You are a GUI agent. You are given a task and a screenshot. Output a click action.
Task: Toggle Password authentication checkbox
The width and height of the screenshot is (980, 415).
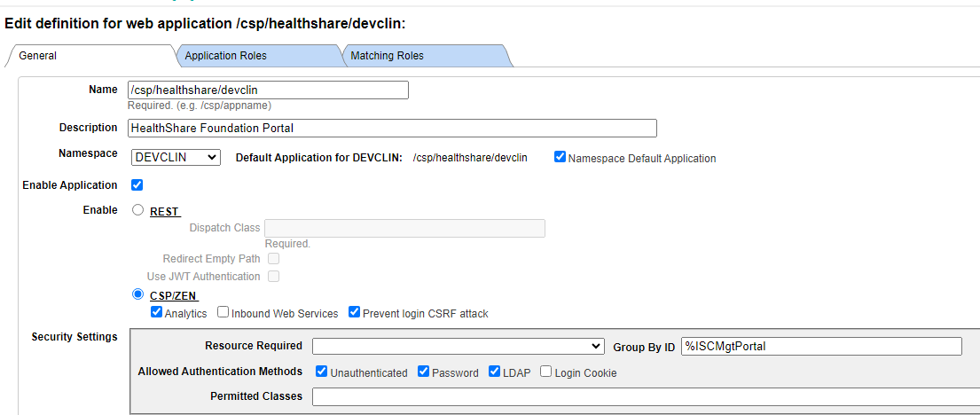point(424,372)
